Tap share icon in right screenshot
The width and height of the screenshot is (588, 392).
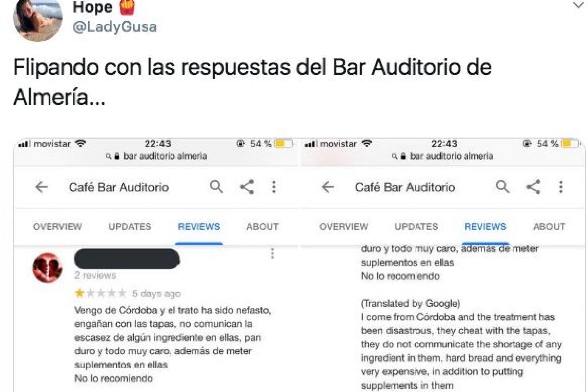(x=533, y=187)
